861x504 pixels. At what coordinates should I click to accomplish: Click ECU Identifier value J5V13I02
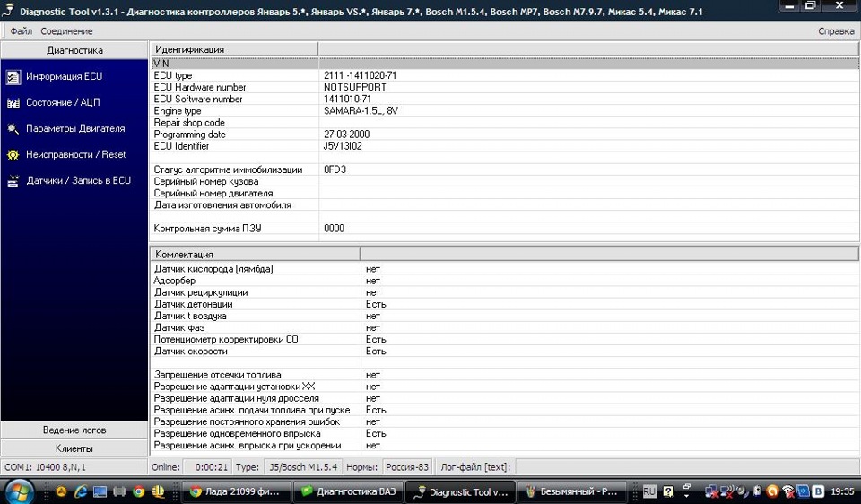pos(343,146)
